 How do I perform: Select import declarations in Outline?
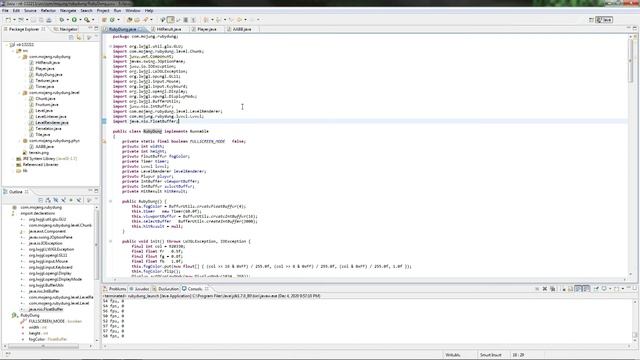[x=38, y=213]
